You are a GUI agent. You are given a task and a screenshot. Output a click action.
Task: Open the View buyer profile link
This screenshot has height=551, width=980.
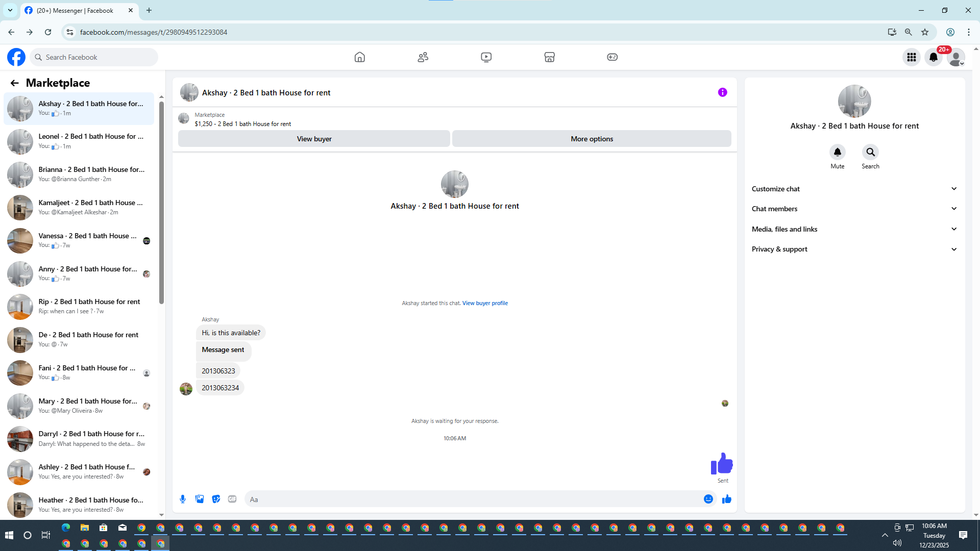click(485, 303)
